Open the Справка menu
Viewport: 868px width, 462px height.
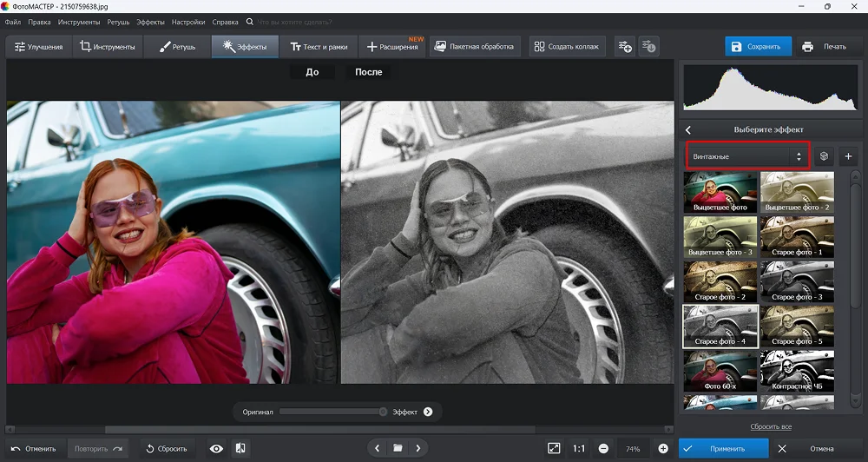tap(226, 23)
